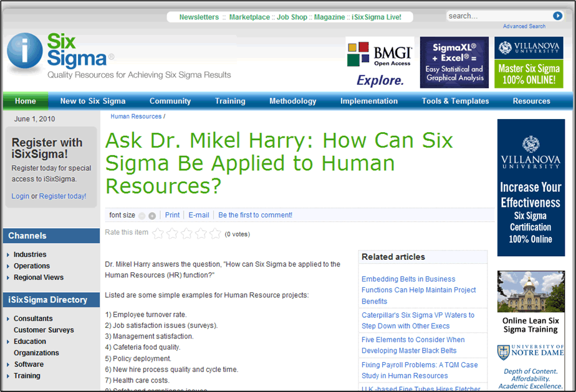Viewport: 576px width, 392px height.
Task: Click the search go arrow button
Action: click(557, 16)
